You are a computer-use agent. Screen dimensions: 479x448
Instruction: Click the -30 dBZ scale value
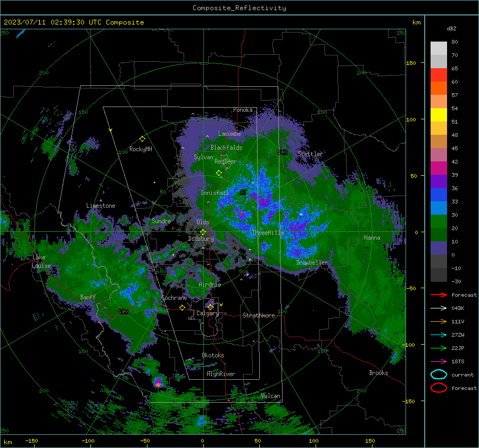pos(456,281)
